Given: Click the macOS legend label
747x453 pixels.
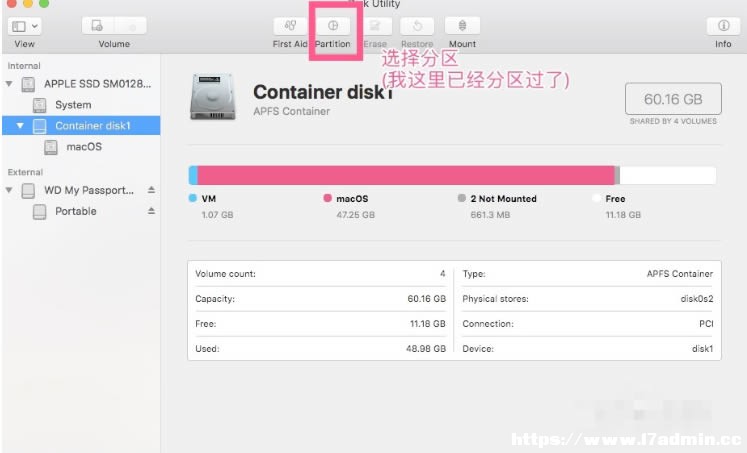Looking at the screenshot, I should point(352,199).
